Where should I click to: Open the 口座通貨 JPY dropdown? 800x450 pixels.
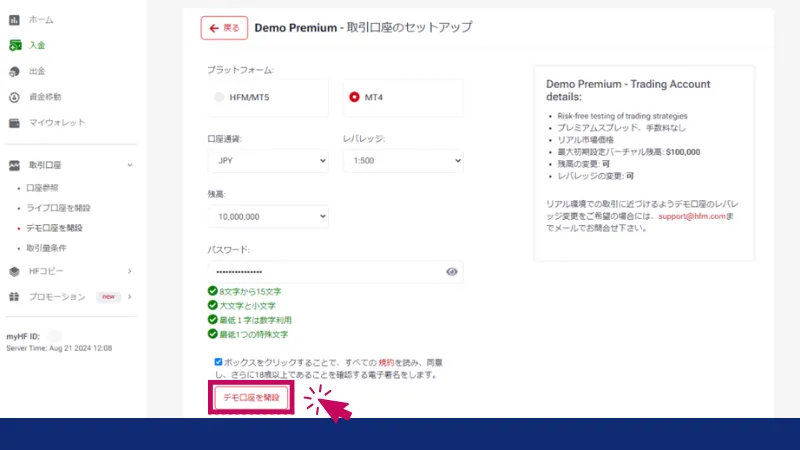point(267,160)
